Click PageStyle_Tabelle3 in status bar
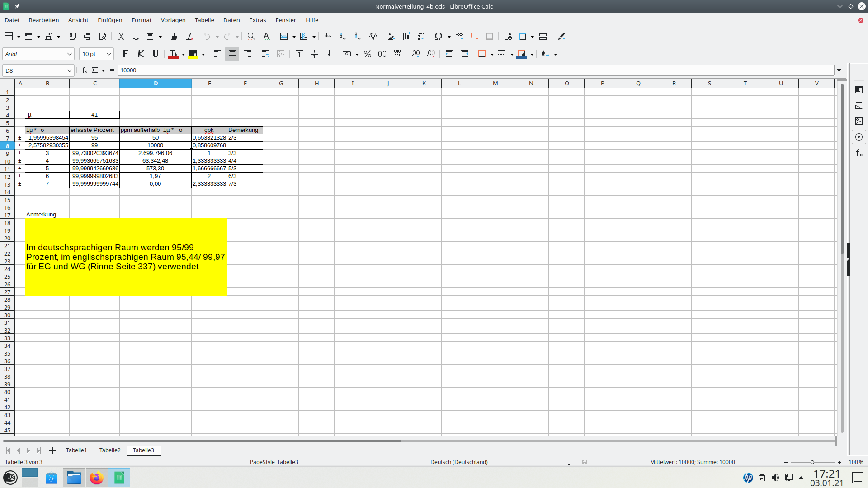The image size is (868, 488). pyautogui.click(x=274, y=462)
